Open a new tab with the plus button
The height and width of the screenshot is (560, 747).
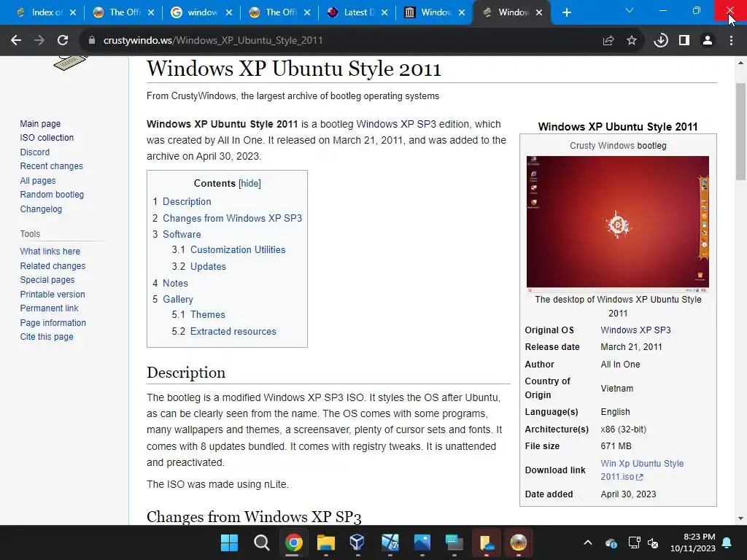pyautogui.click(x=566, y=12)
